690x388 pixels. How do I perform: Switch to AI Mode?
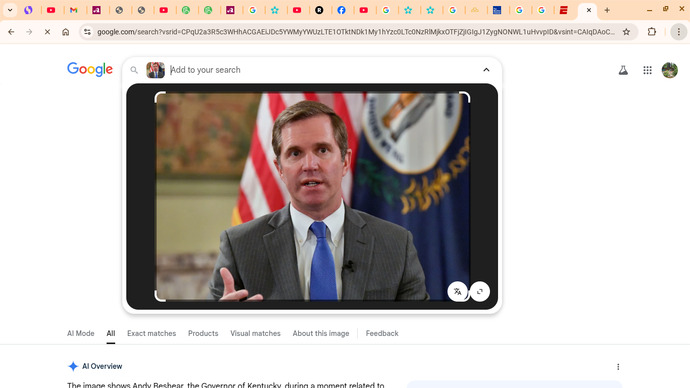tap(81, 333)
